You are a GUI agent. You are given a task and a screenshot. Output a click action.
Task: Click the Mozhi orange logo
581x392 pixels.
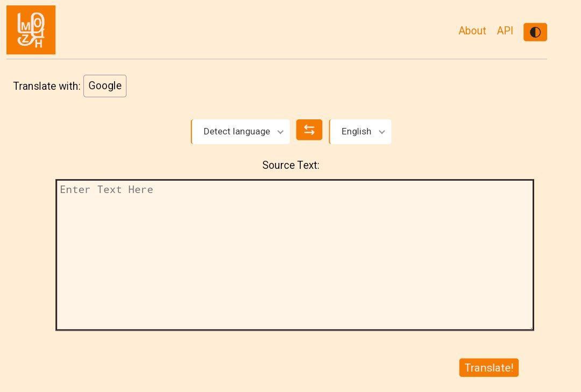[31, 30]
